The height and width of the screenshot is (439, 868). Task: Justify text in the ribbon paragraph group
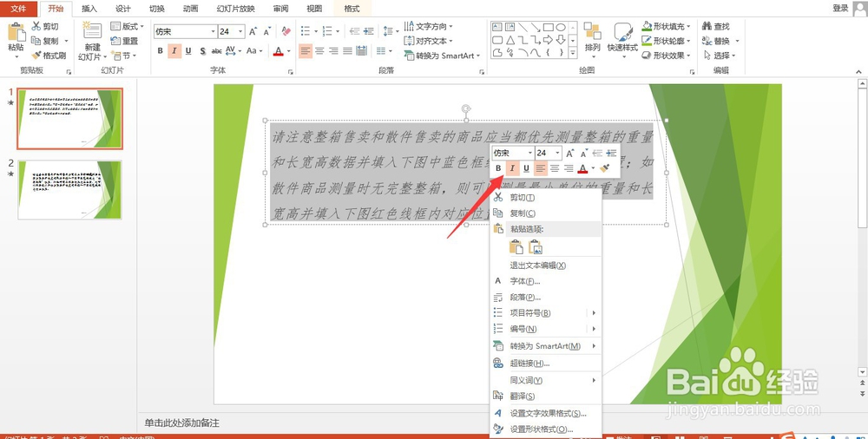[348, 51]
